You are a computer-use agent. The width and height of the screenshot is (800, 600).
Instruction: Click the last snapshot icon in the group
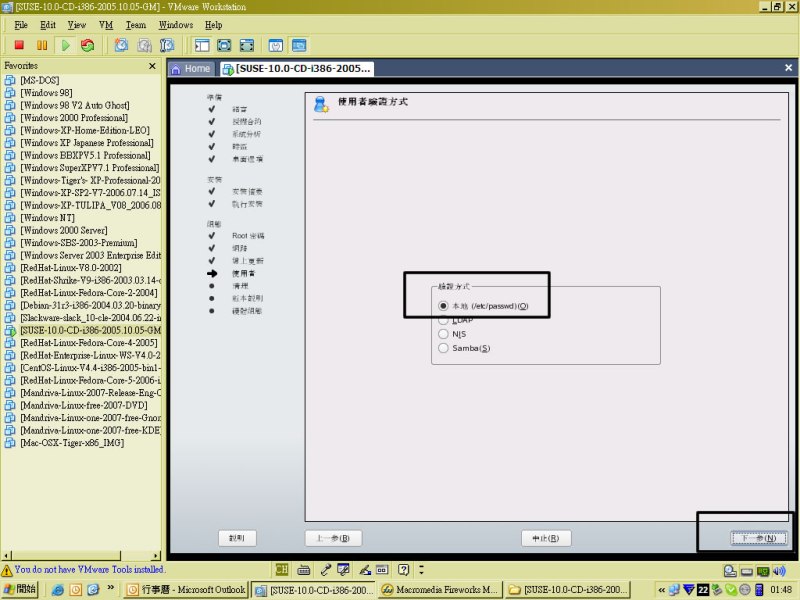coord(167,45)
